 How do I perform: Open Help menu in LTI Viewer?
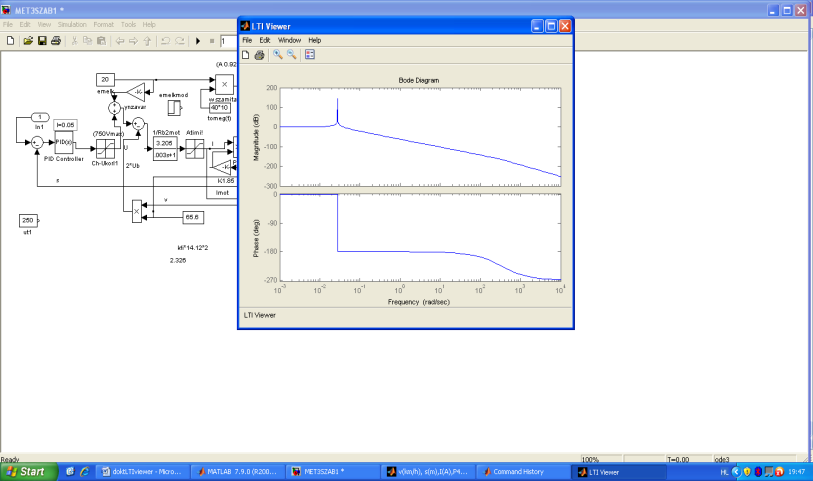pos(315,40)
